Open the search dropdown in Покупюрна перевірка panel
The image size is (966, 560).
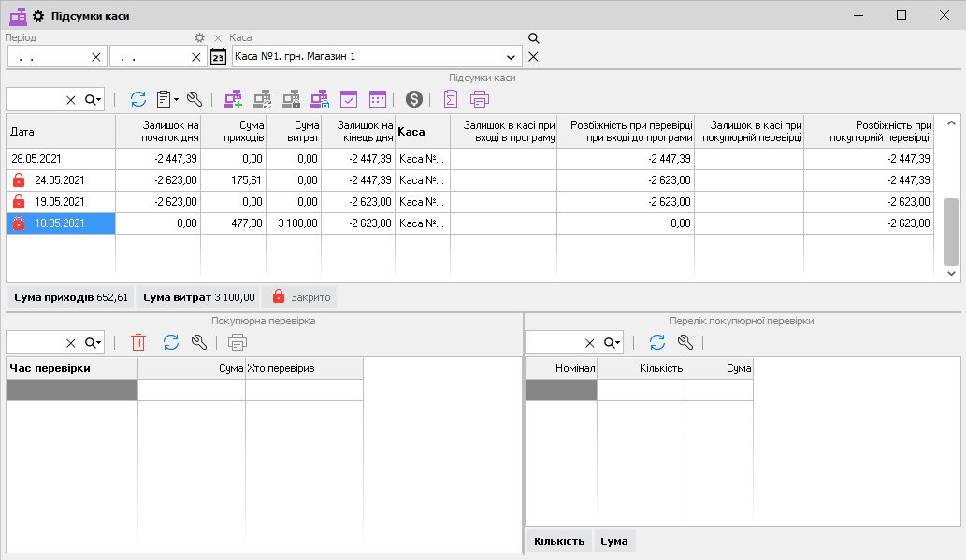[x=93, y=343]
